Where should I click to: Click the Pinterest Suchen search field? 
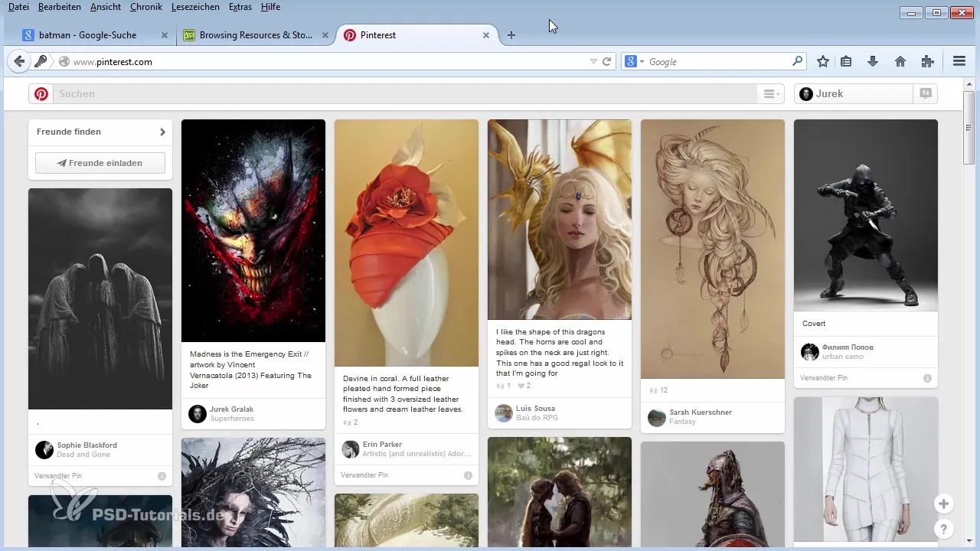click(x=406, y=94)
